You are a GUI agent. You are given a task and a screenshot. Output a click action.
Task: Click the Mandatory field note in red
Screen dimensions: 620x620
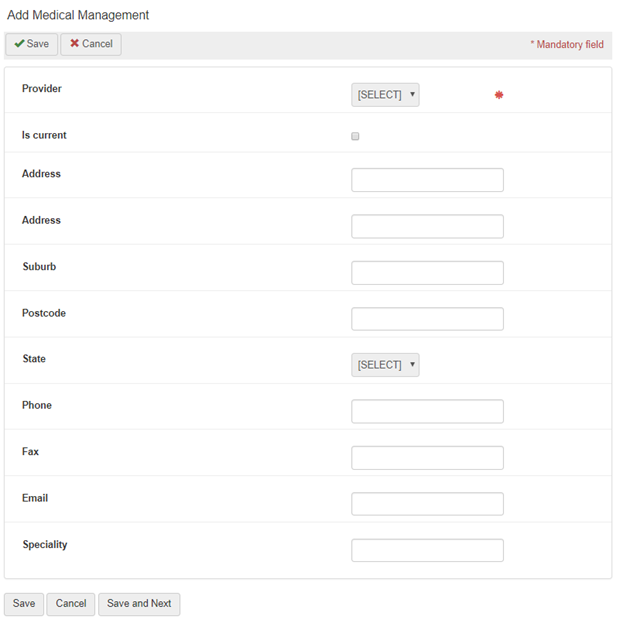coord(567,45)
